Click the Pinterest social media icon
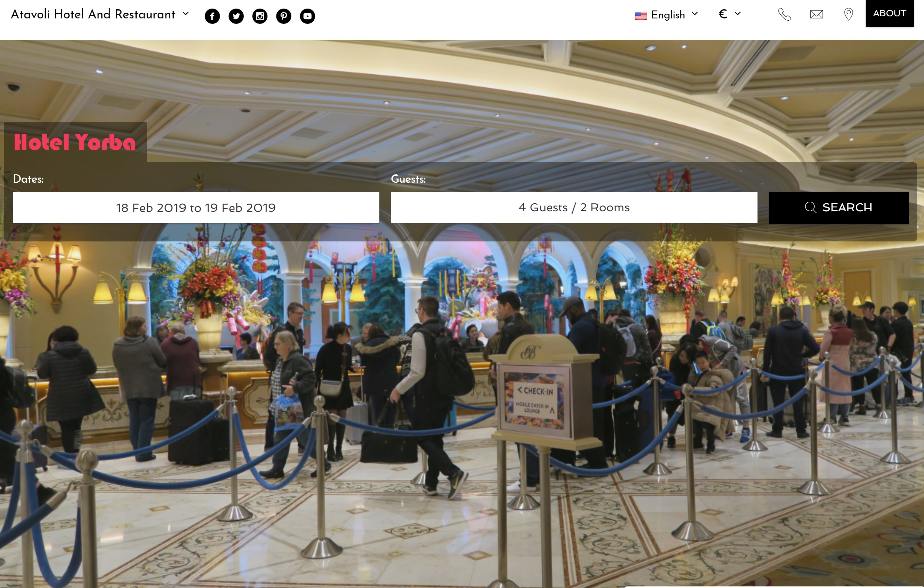 (x=283, y=16)
